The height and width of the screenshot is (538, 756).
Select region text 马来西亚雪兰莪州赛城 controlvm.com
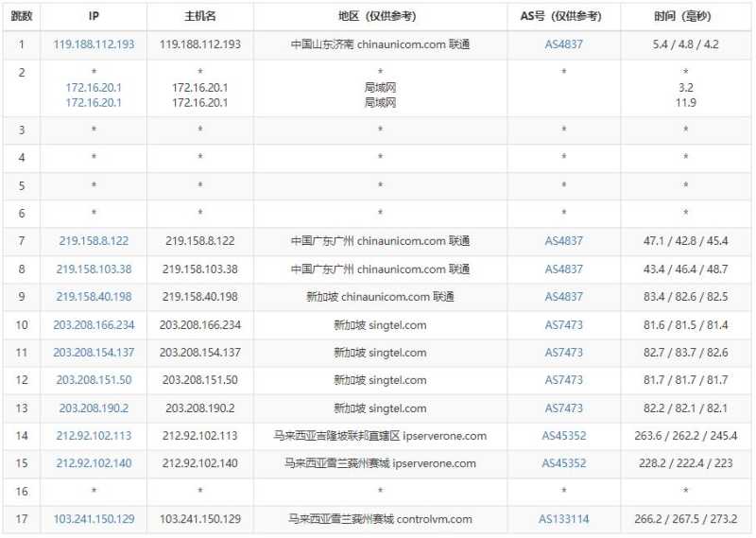380,519
